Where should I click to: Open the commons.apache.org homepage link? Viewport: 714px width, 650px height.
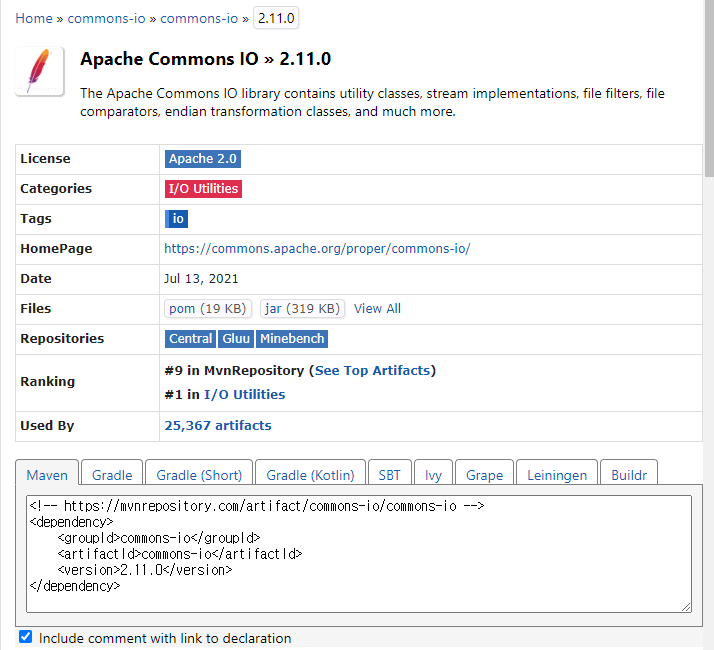pos(317,249)
